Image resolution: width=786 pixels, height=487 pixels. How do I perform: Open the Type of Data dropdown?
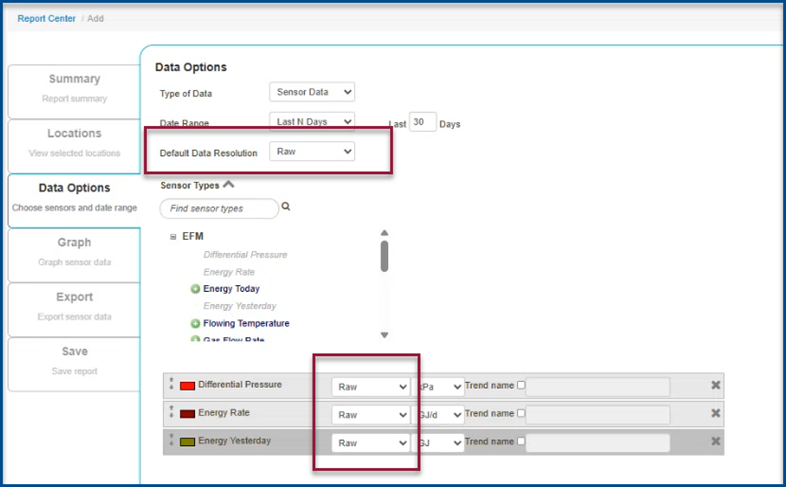coord(312,93)
